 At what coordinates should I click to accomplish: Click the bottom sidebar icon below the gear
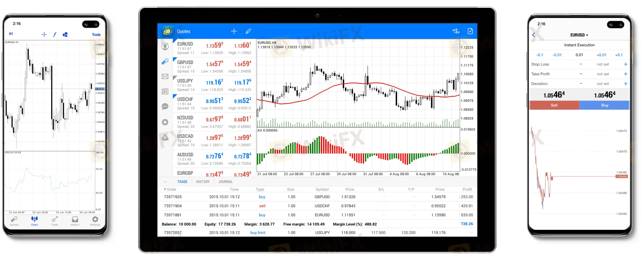(x=165, y=137)
